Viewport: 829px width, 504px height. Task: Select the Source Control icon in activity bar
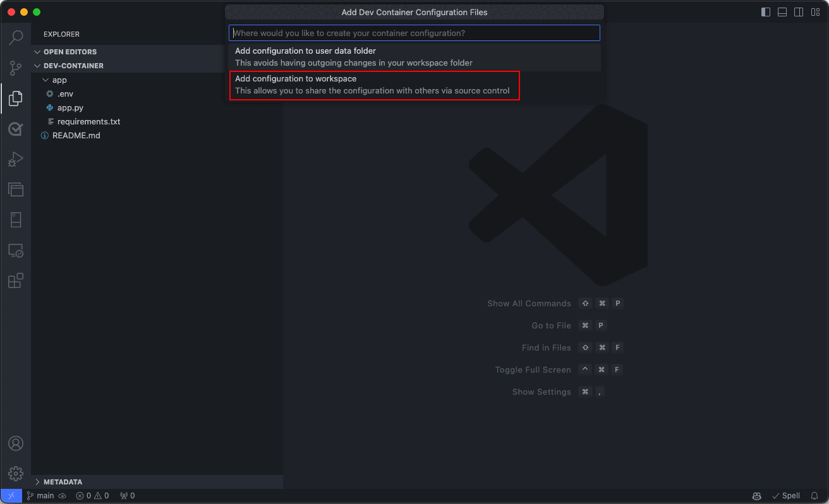tap(16, 68)
